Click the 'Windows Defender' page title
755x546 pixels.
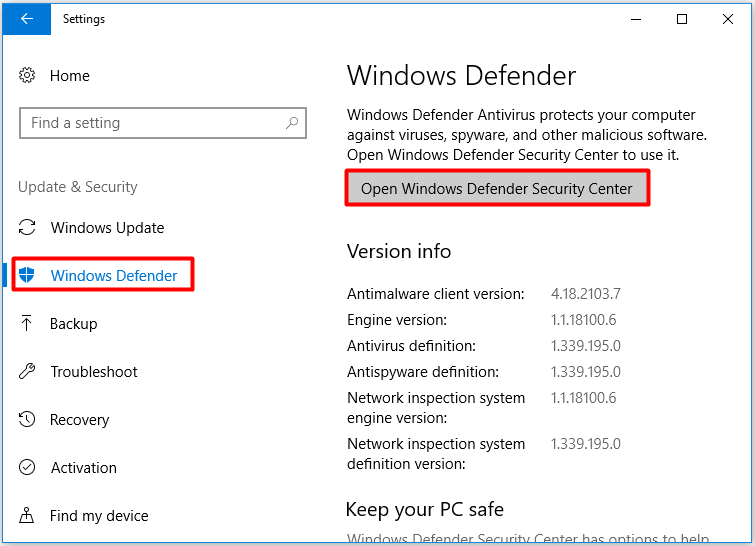click(x=461, y=76)
